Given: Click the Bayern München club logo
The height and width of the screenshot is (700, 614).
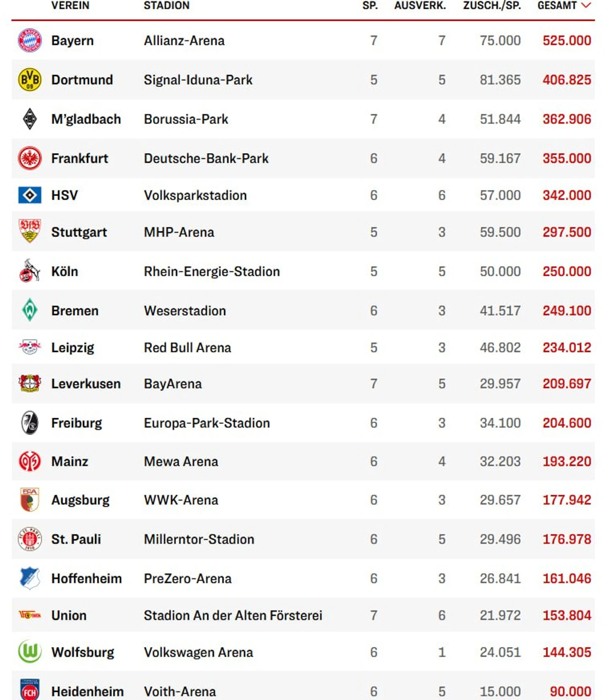Looking at the screenshot, I should (29, 40).
